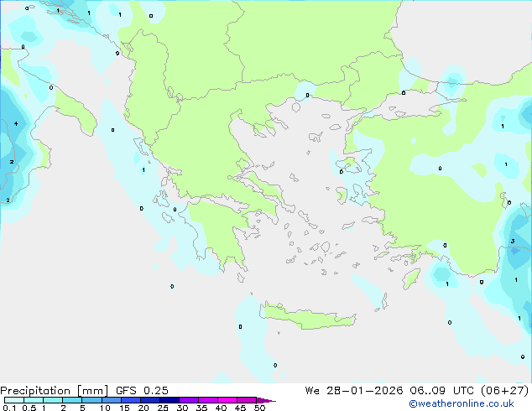The image size is (532, 411).
Task: Click the 5–10 mm legend color box
Action: click(x=91, y=400)
